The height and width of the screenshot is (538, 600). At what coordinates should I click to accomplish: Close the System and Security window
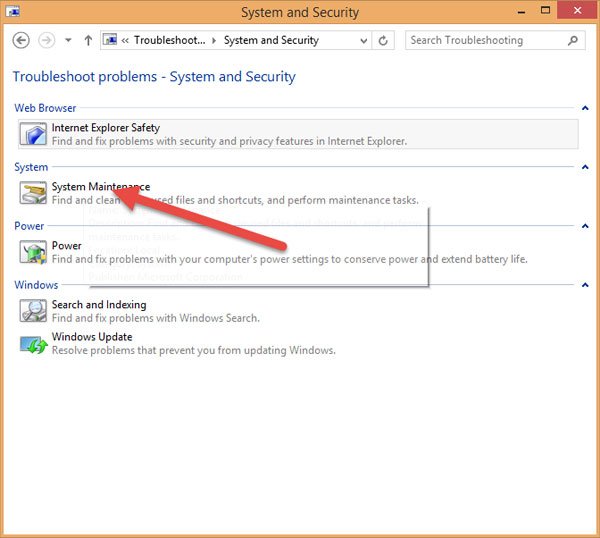pos(577,10)
